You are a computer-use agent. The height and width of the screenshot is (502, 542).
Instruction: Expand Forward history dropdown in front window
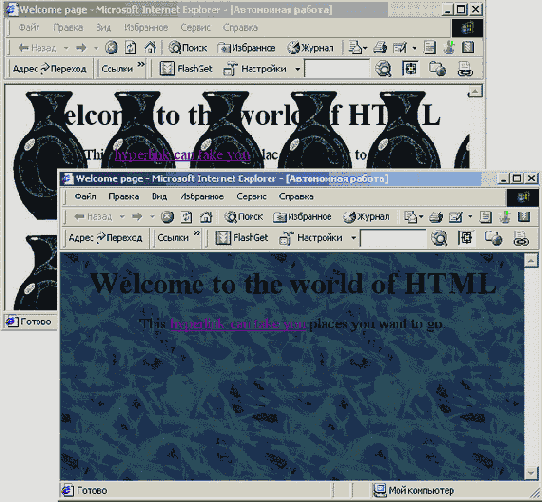coord(152,217)
